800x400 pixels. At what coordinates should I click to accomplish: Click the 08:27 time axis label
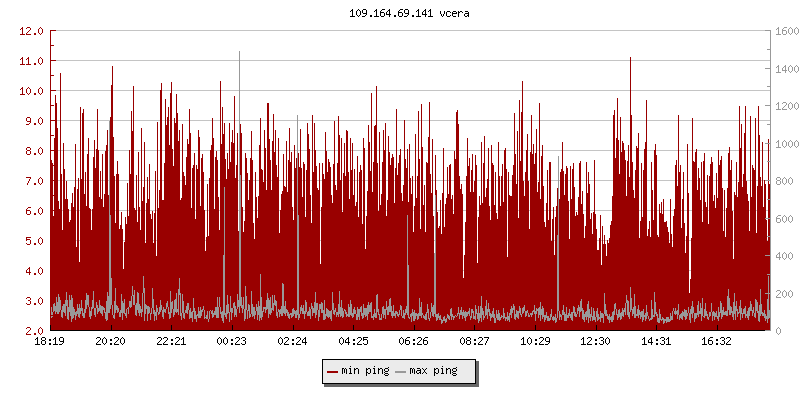(x=474, y=342)
